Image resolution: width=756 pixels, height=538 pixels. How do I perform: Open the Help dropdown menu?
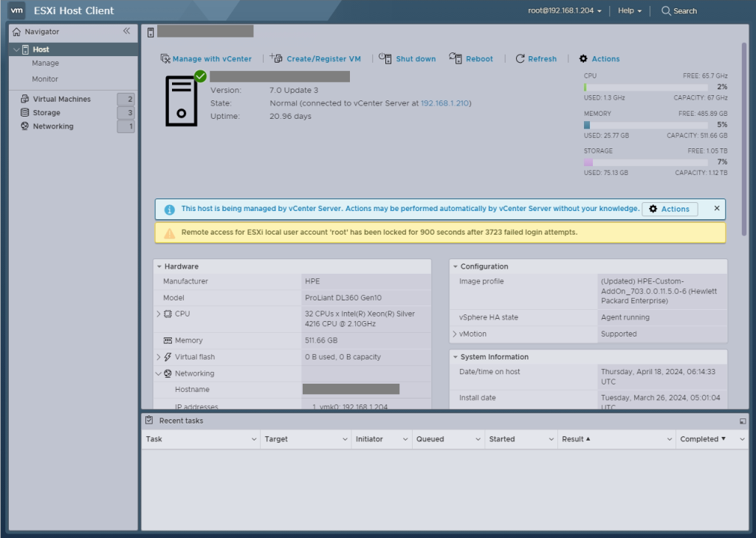click(630, 10)
